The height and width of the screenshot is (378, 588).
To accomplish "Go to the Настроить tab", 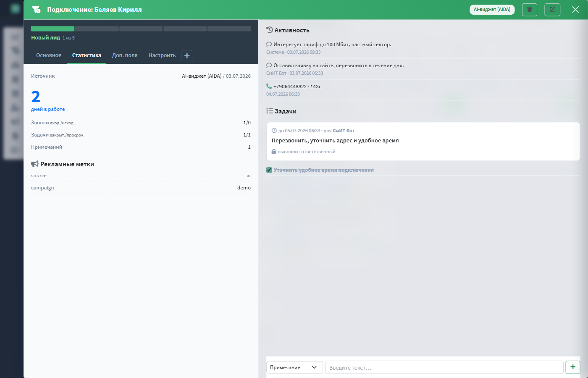I will [x=162, y=55].
